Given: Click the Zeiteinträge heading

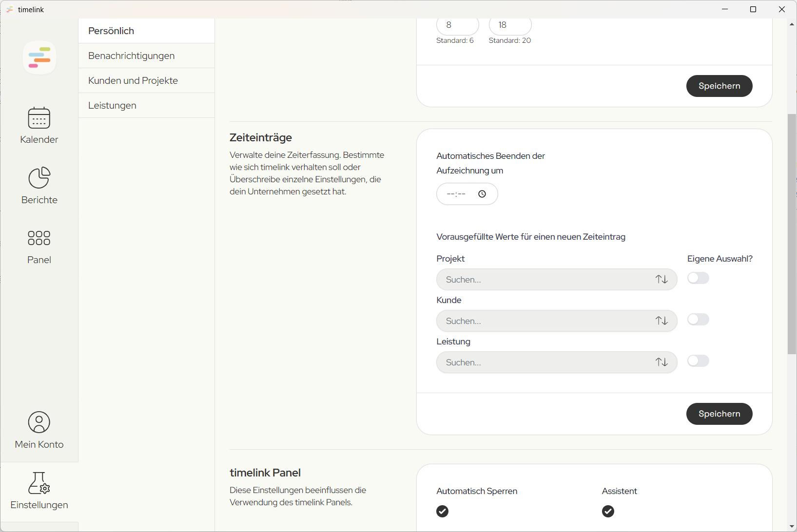Looking at the screenshot, I should 261,138.
